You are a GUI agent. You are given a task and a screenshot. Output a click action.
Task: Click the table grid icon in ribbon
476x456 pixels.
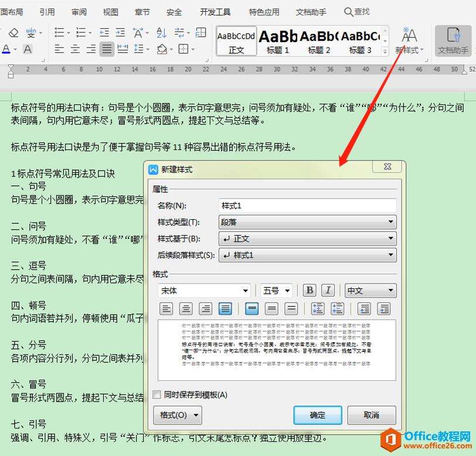[x=200, y=32]
